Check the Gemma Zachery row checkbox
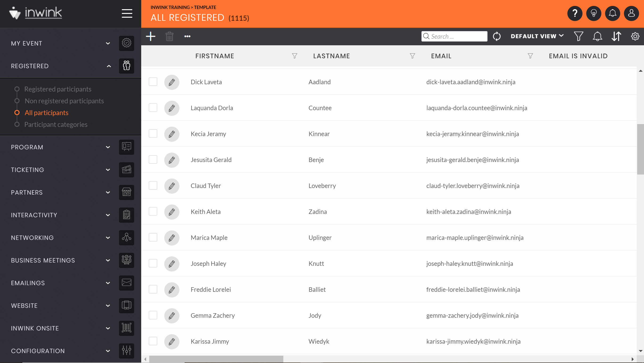Image resolution: width=644 pixels, height=363 pixels. pos(153,315)
